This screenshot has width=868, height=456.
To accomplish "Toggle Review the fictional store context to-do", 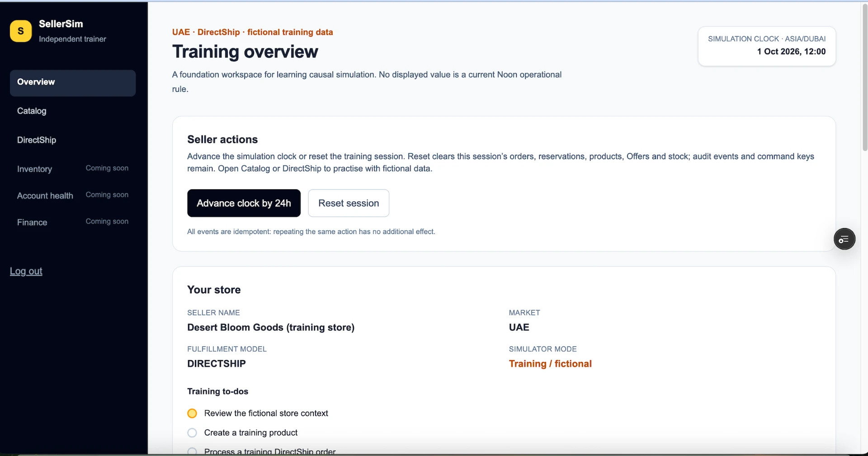I will [192, 413].
